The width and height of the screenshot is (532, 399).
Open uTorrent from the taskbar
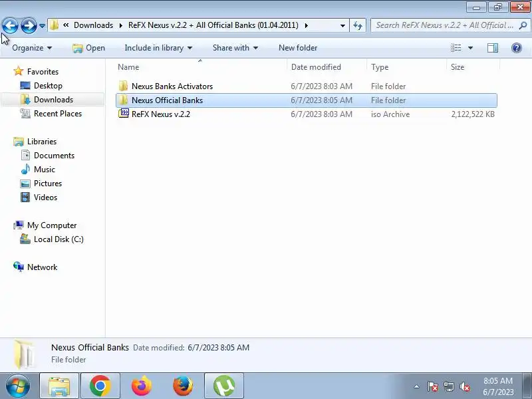pos(224,386)
